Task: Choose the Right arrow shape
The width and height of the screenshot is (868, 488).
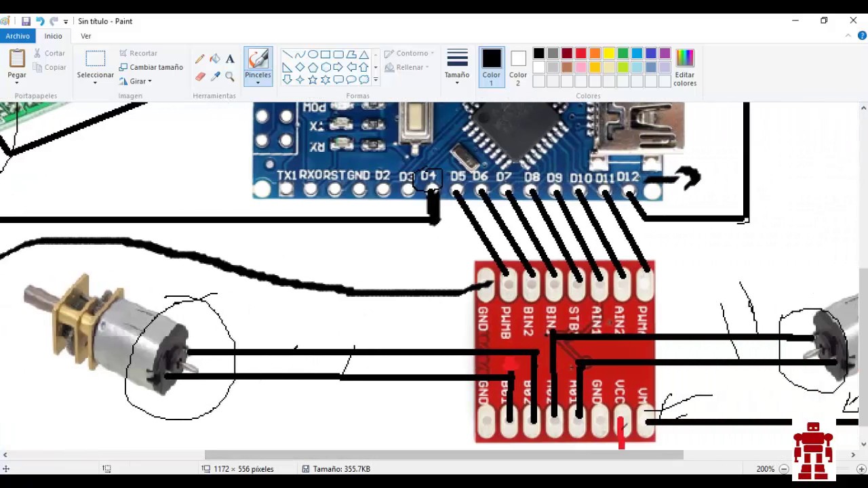Action: tap(338, 67)
